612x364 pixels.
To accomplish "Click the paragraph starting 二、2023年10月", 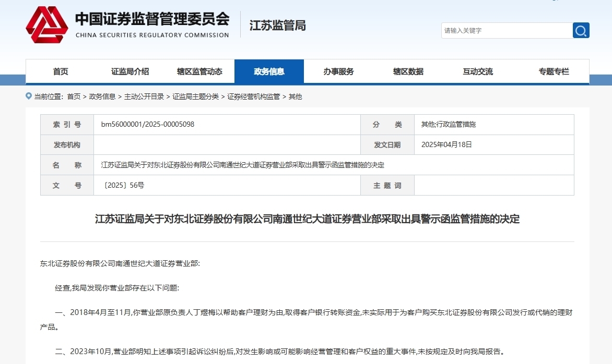I will coord(280,351).
